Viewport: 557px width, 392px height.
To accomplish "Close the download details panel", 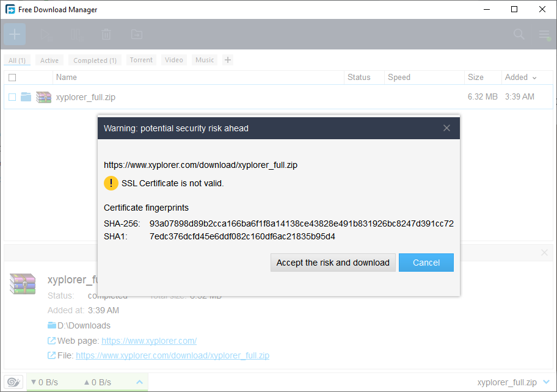I will (x=545, y=253).
